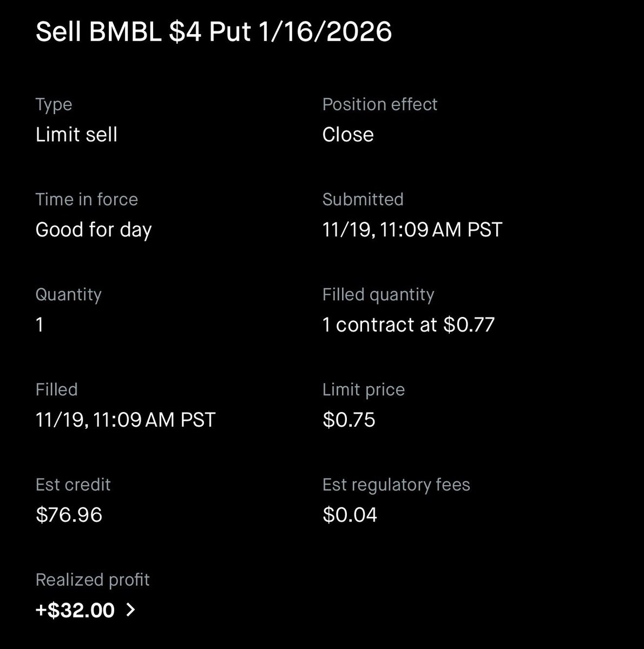Select filled quantity 1 contract at $0.77
Image resolution: width=644 pixels, height=649 pixels.
409,325
